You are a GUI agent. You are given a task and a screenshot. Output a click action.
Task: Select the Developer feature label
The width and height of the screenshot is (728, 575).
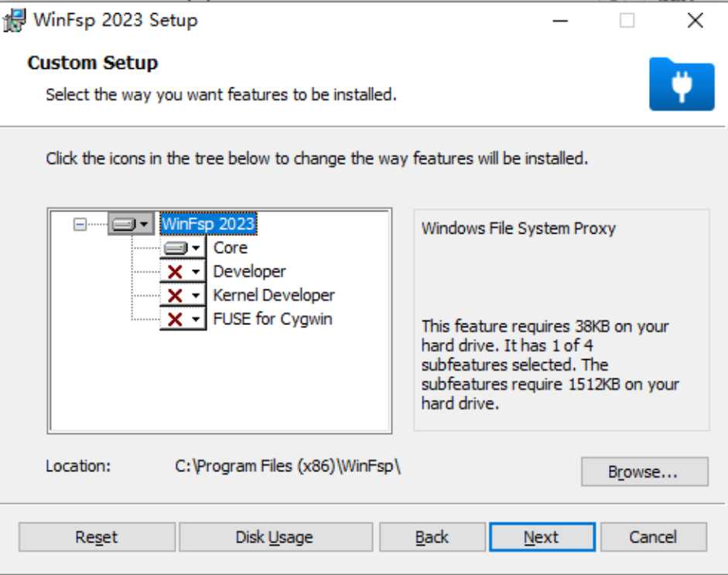click(249, 272)
